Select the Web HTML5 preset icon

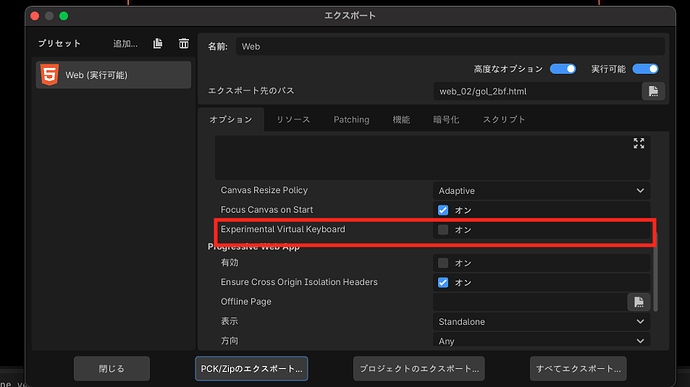(50, 75)
